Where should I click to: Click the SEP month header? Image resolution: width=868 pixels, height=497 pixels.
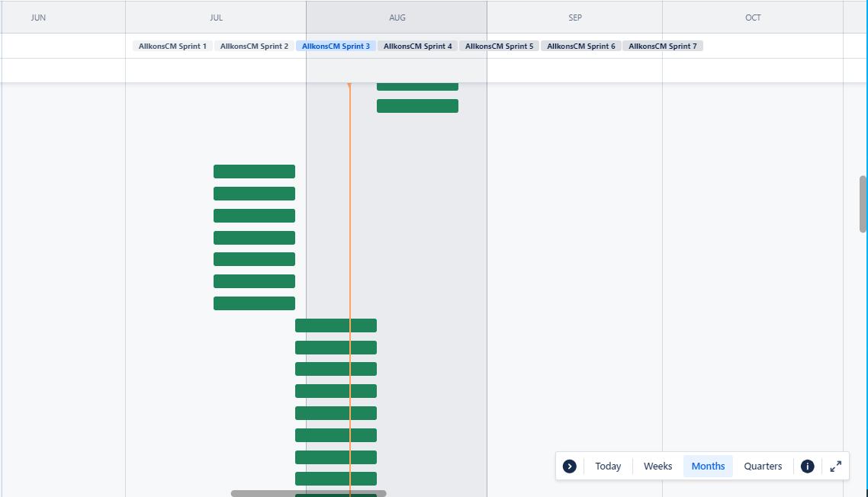pyautogui.click(x=575, y=17)
